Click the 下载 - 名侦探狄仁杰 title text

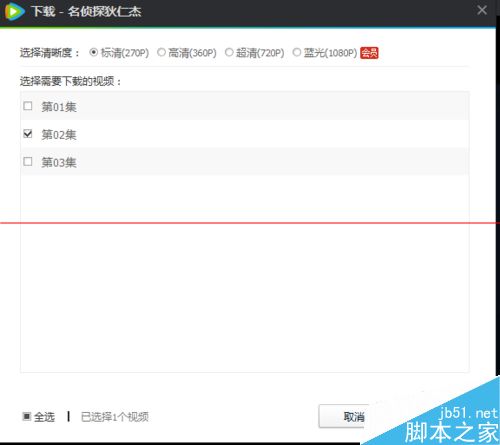(x=86, y=11)
